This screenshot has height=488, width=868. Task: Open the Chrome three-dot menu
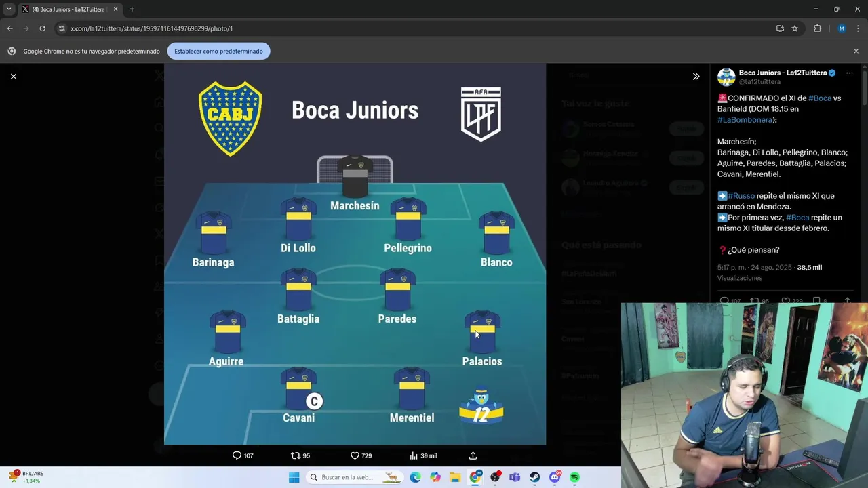tap(857, 28)
